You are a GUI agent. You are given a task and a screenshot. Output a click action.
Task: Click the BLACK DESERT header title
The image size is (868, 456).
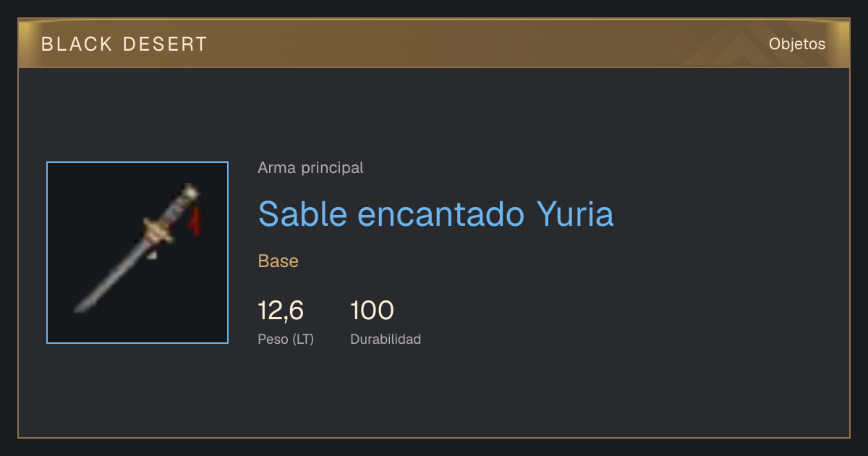[x=124, y=44]
